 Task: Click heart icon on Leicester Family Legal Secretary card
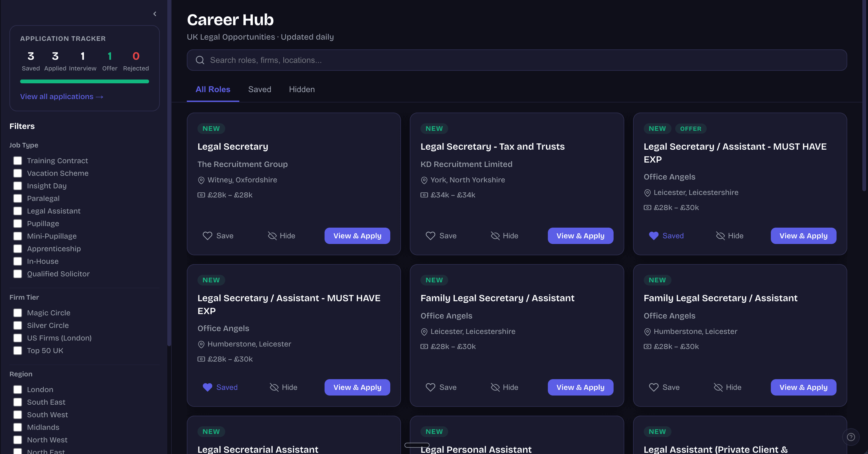(x=430, y=387)
